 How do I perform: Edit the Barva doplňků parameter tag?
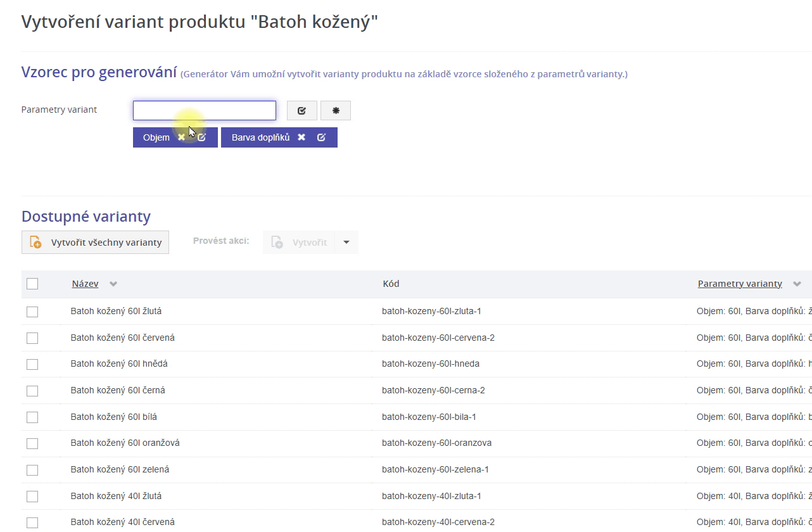tap(321, 137)
